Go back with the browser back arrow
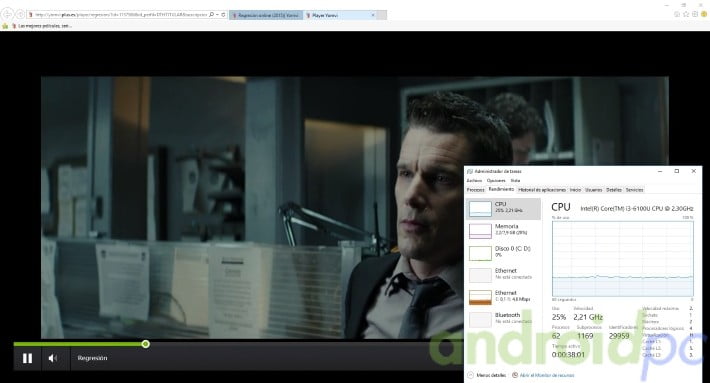Viewport: 710px width, 383px height. coord(7,15)
